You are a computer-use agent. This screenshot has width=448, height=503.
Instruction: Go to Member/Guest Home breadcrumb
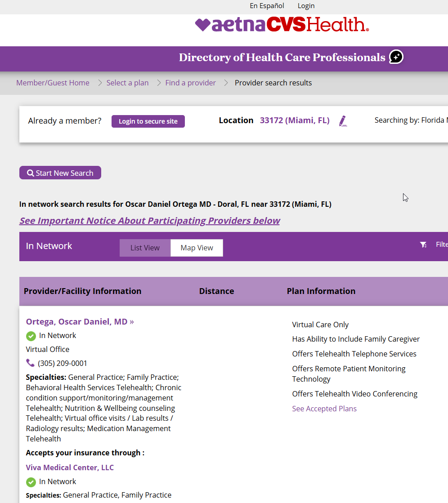coord(53,83)
